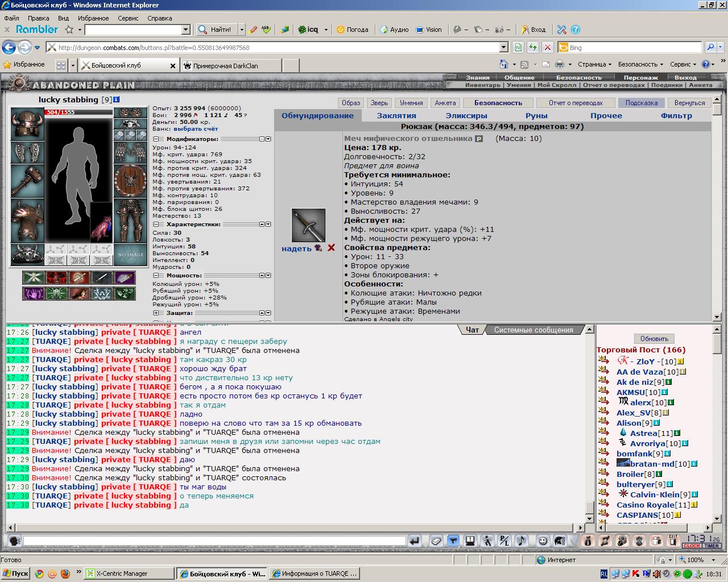The width and height of the screenshot is (728, 582).
Task: Toggle the chat save disk button
Action: (470, 541)
